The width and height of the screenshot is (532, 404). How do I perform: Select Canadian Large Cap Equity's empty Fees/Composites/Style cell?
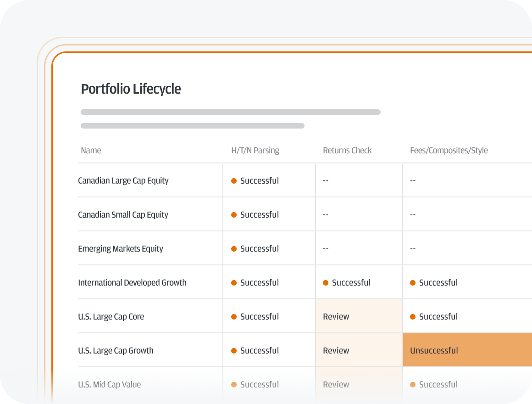467,180
